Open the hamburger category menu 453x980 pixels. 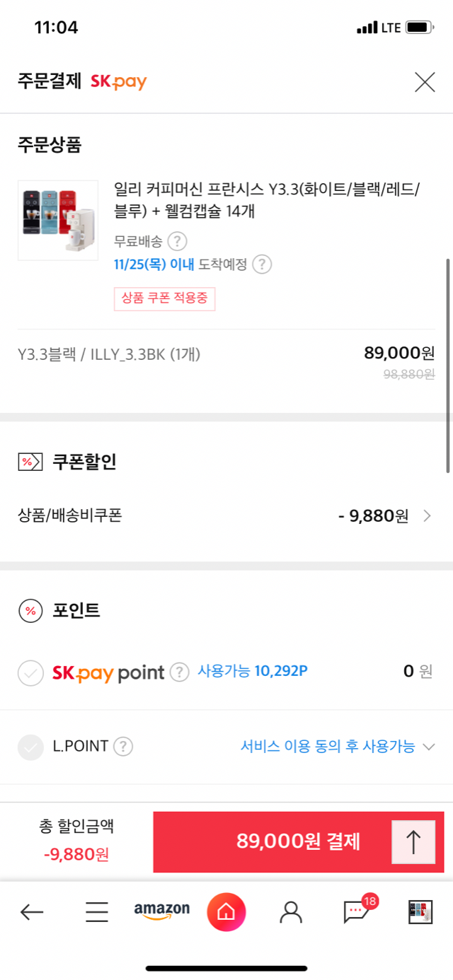[97, 912]
